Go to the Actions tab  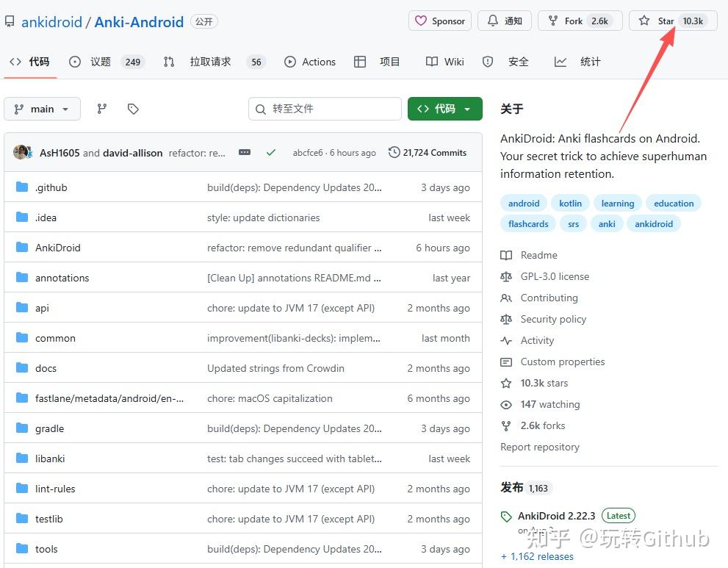point(310,62)
